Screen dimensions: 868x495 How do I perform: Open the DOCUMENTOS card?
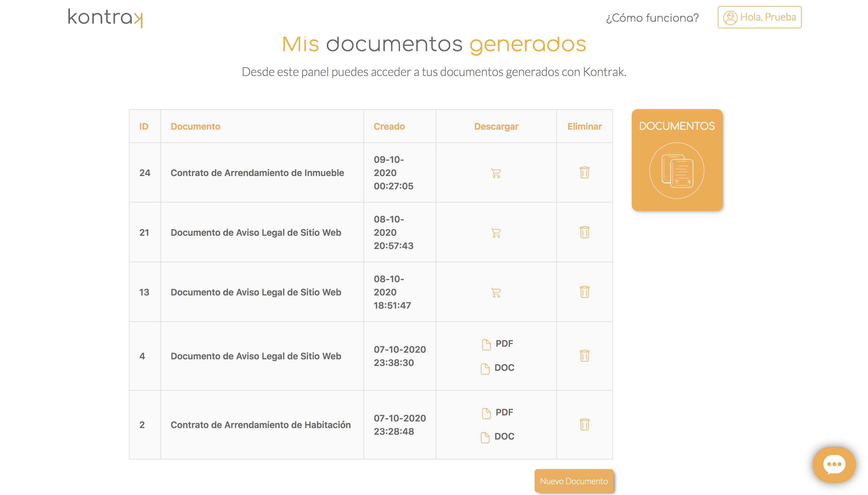(677, 160)
